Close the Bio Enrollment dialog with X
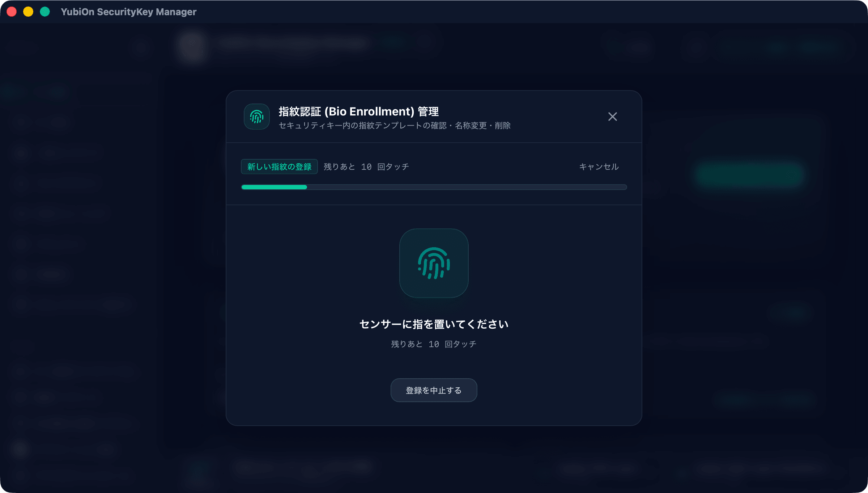Screen dimensions: 868x493 [x=612, y=117]
